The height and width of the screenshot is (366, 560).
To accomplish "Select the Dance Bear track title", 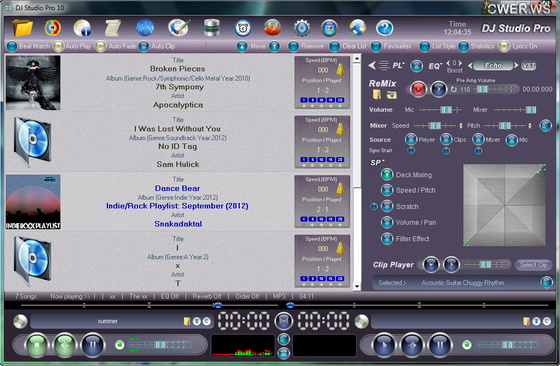I will click(178, 188).
